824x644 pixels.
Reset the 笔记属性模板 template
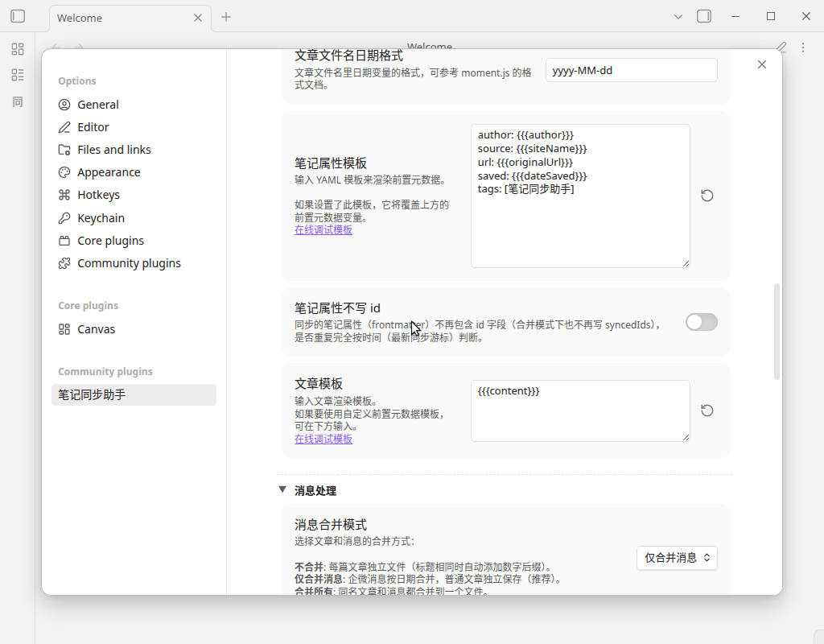click(x=707, y=196)
